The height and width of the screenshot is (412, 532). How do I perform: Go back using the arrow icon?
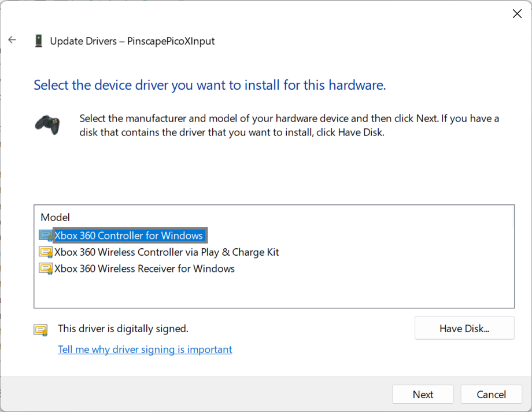click(x=12, y=40)
